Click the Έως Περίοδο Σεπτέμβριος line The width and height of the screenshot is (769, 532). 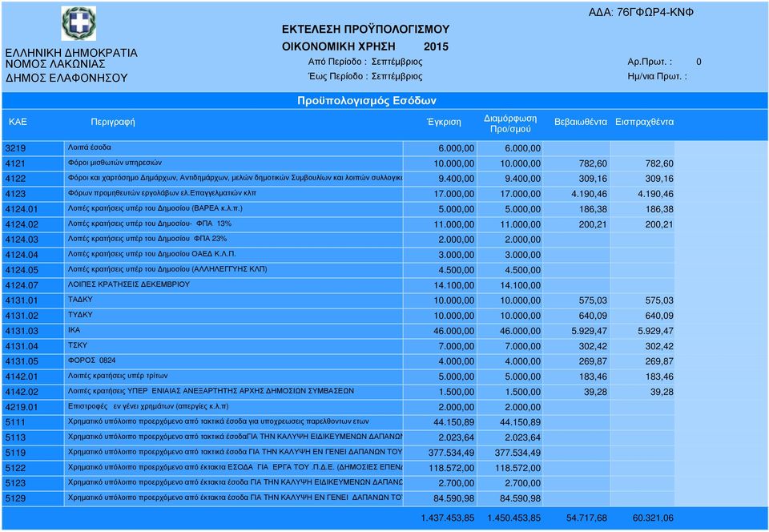365,76
